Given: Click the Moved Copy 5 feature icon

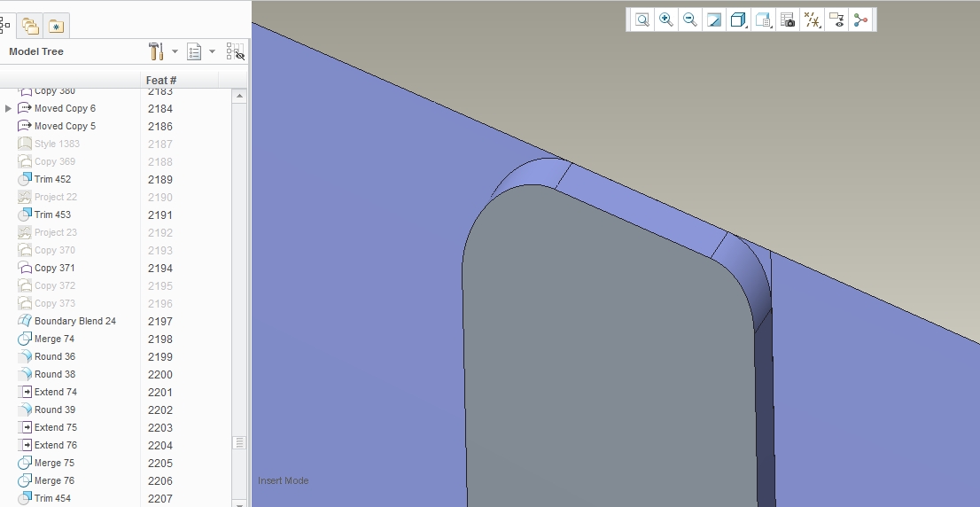Looking at the screenshot, I should tap(25, 126).
